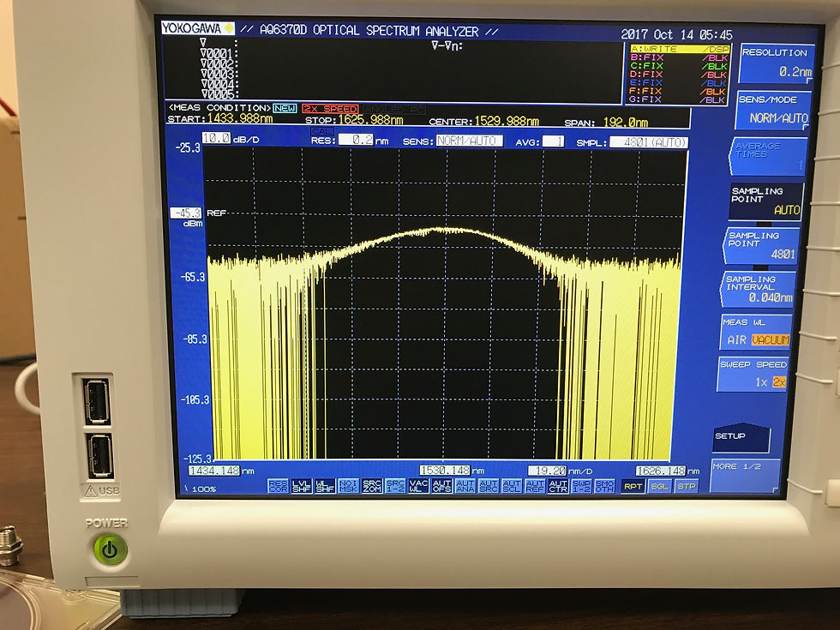Select the 1434.148 nm start wavelength field

pyautogui.click(x=213, y=471)
